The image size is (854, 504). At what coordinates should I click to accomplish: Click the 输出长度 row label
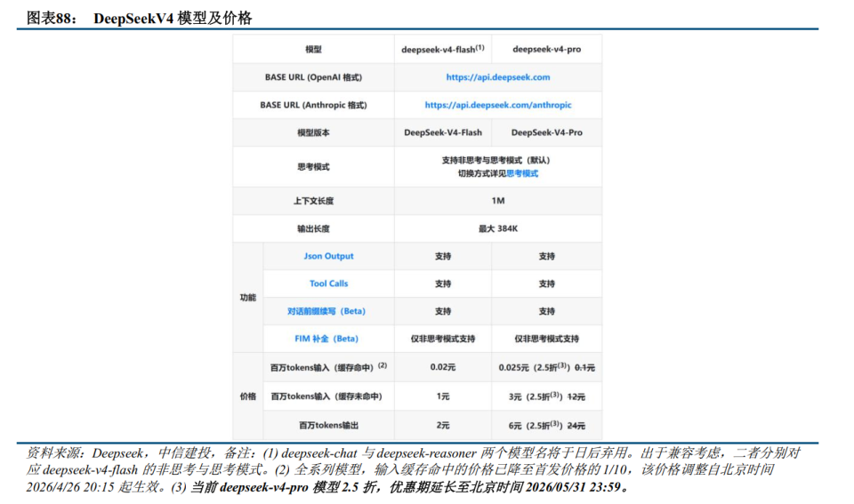313,228
